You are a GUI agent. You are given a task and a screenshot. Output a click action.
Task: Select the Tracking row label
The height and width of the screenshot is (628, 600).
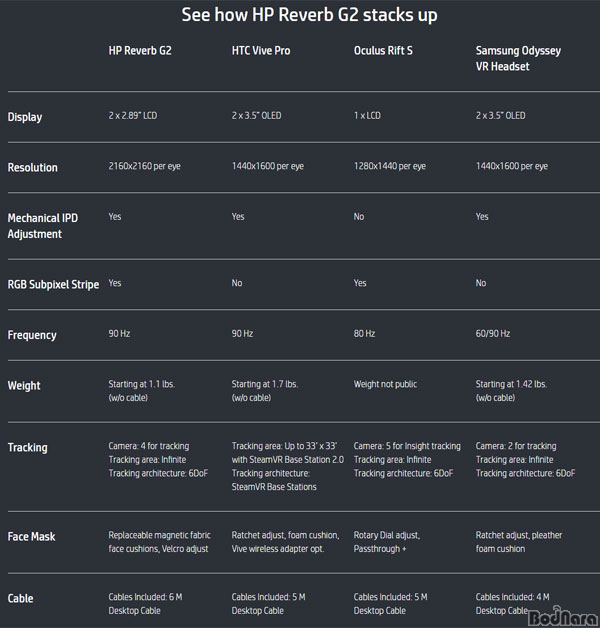[x=28, y=447]
